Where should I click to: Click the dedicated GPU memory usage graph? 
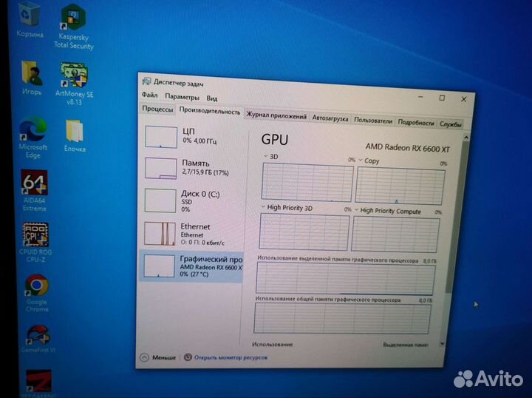point(345,279)
